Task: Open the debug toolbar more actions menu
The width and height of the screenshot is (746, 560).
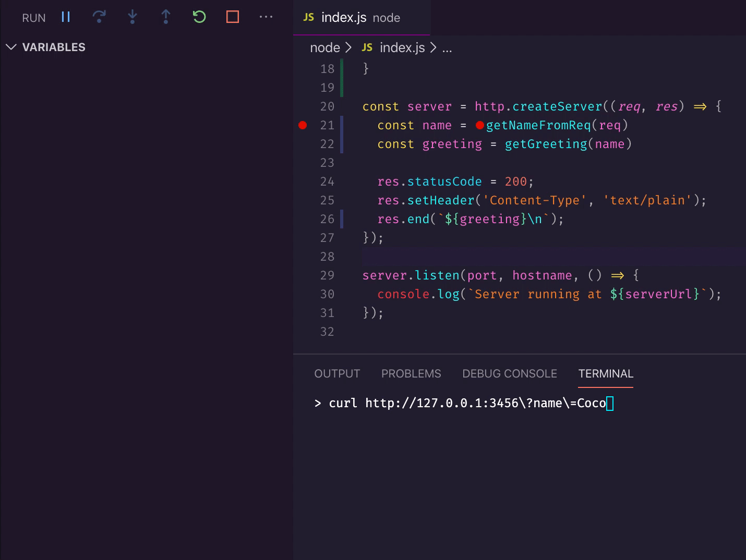Action: (x=266, y=17)
